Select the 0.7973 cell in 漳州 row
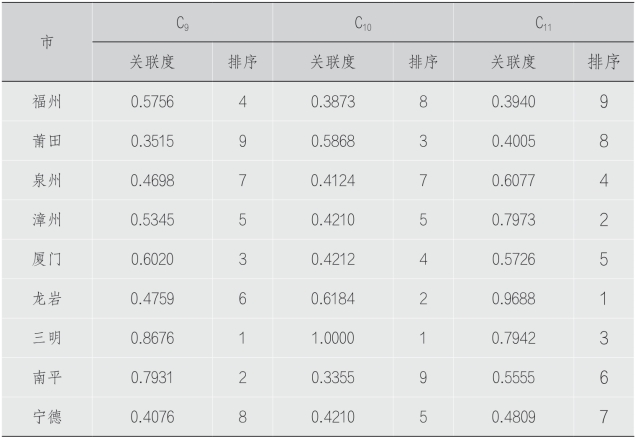The width and height of the screenshot is (635, 439). click(513, 220)
